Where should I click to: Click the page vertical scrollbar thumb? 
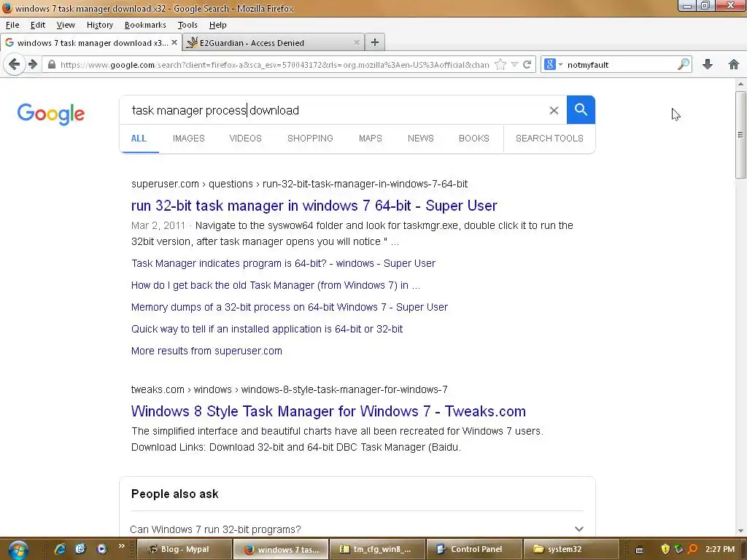click(740, 135)
